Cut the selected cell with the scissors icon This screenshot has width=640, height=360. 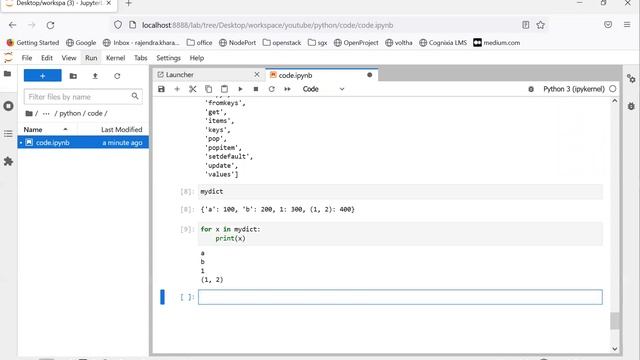pos(193,89)
